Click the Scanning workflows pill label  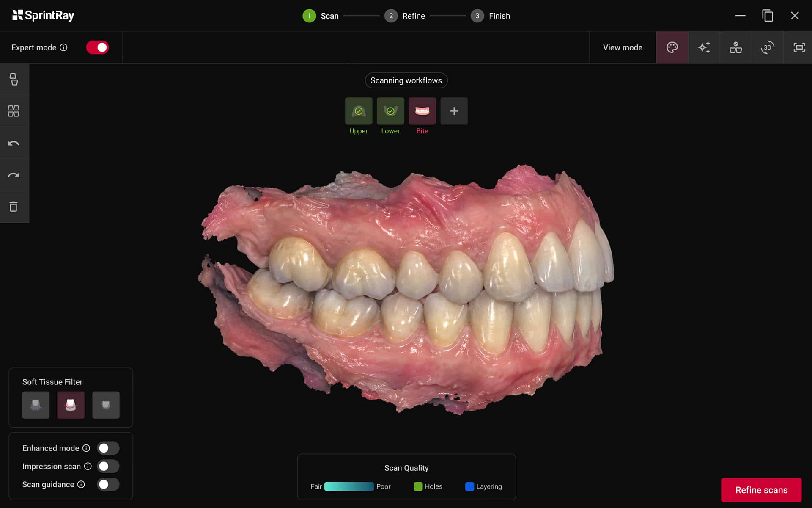(x=406, y=80)
